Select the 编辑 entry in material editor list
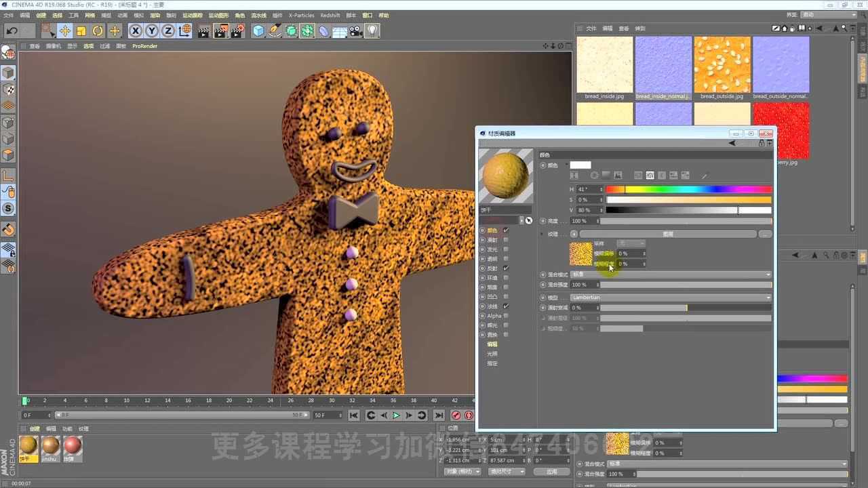This screenshot has width=868, height=488. [492, 344]
